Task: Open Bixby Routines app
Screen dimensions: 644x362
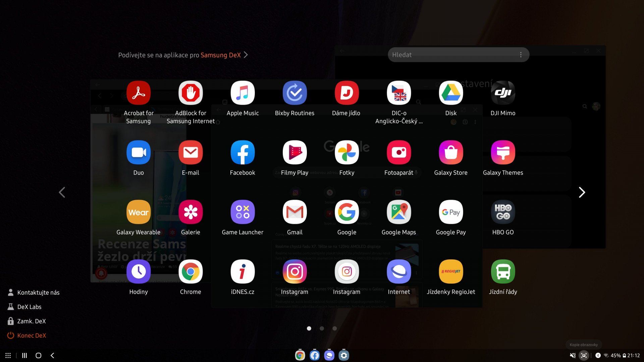Action: (294, 93)
